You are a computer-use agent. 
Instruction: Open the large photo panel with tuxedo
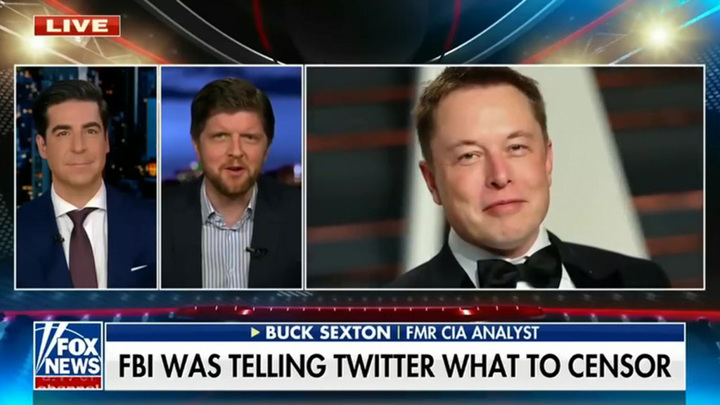(505, 177)
